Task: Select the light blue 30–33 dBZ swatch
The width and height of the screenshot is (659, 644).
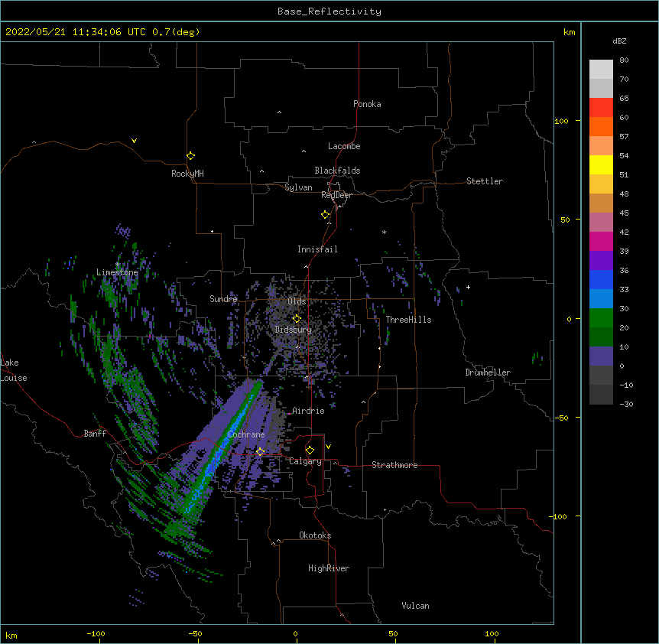Action: 601,299
